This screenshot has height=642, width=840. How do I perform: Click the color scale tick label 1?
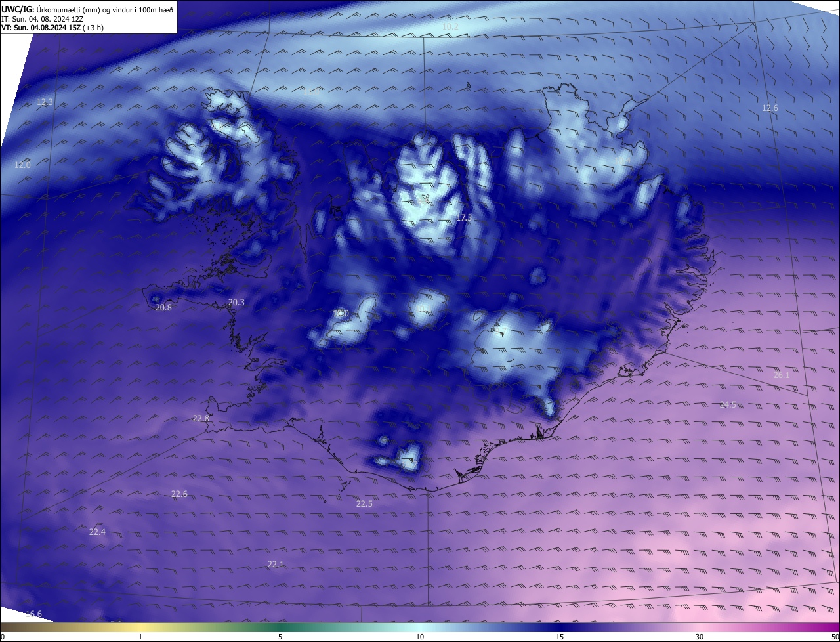[x=140, y=637]
